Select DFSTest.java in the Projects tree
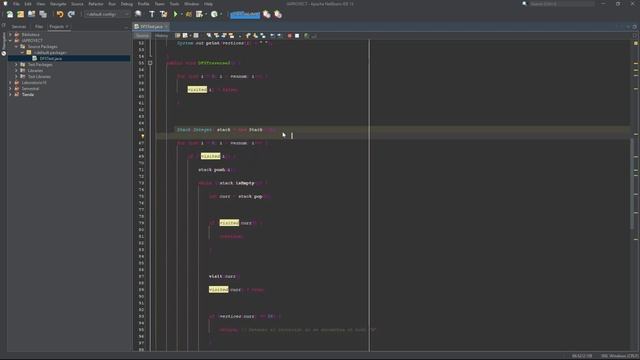This screenshot has width=640, height=360. tap(51, 59)
